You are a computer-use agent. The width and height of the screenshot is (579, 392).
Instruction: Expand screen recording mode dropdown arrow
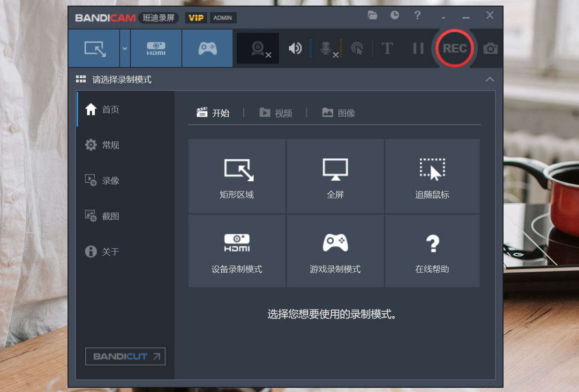pyautogui.click(x=125, y=48)
